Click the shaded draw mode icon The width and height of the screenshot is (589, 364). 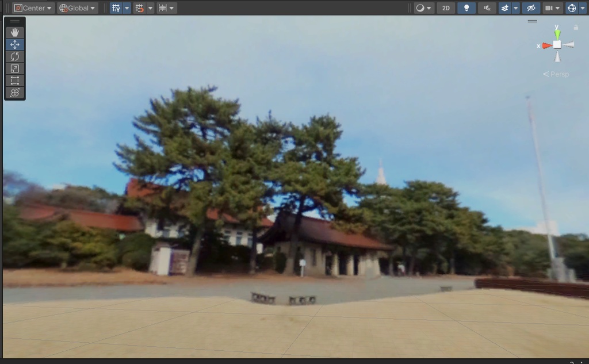pos(420,7)
